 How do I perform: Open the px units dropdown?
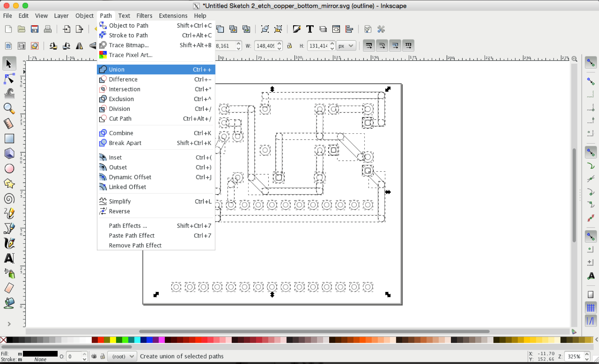(346, 46)
